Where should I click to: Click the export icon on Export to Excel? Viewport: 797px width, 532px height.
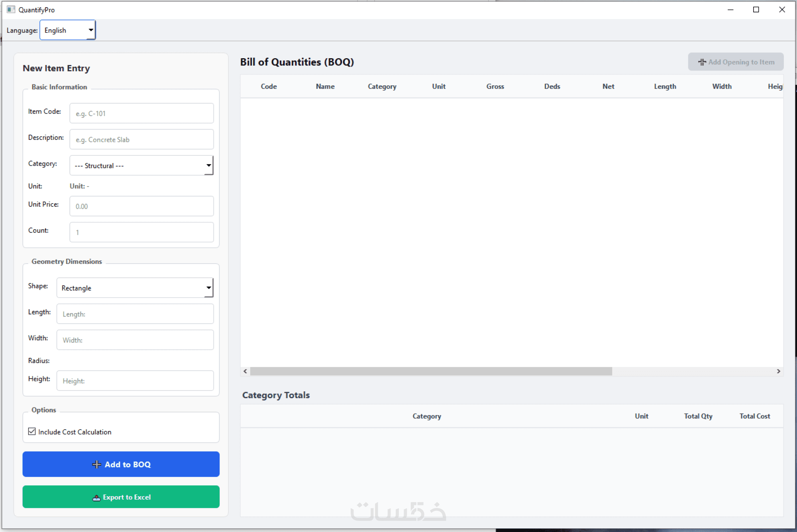[x=96, y=497]
